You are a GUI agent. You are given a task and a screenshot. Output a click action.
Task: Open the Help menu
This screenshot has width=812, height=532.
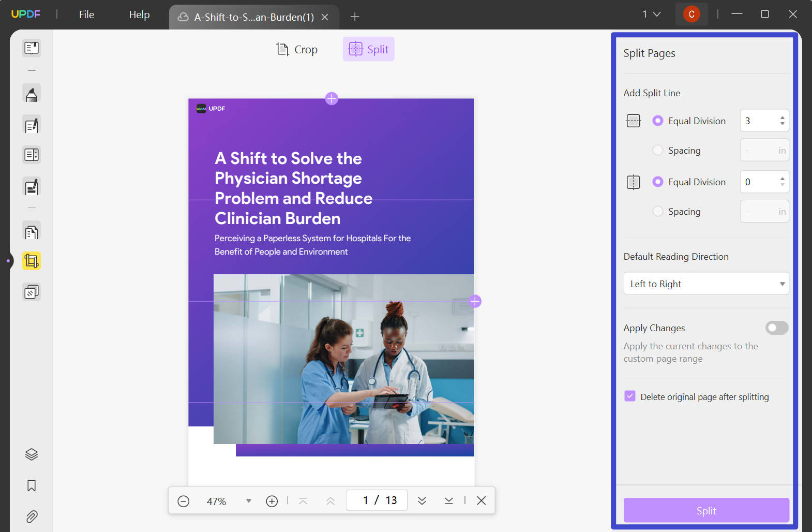(x=139, y=14)
